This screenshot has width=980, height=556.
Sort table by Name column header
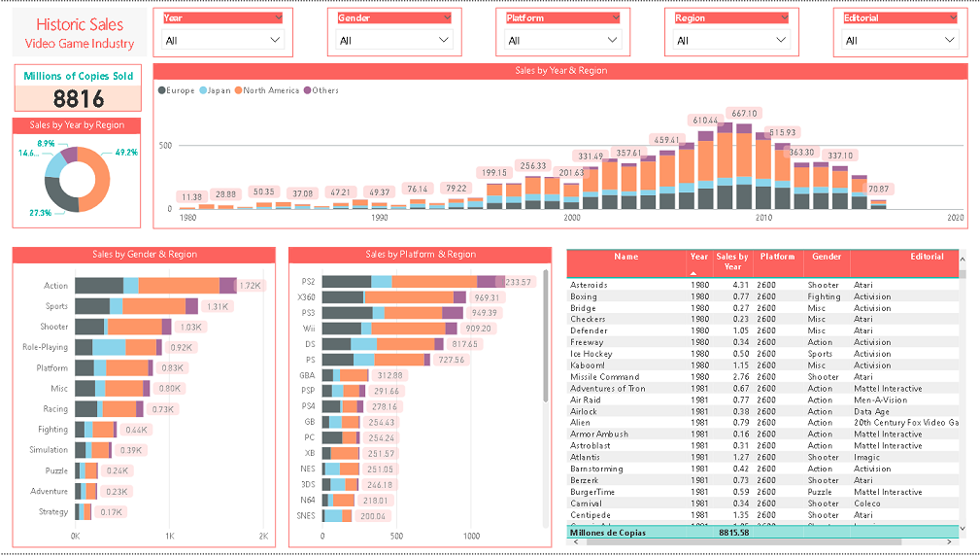coord(626,257)
